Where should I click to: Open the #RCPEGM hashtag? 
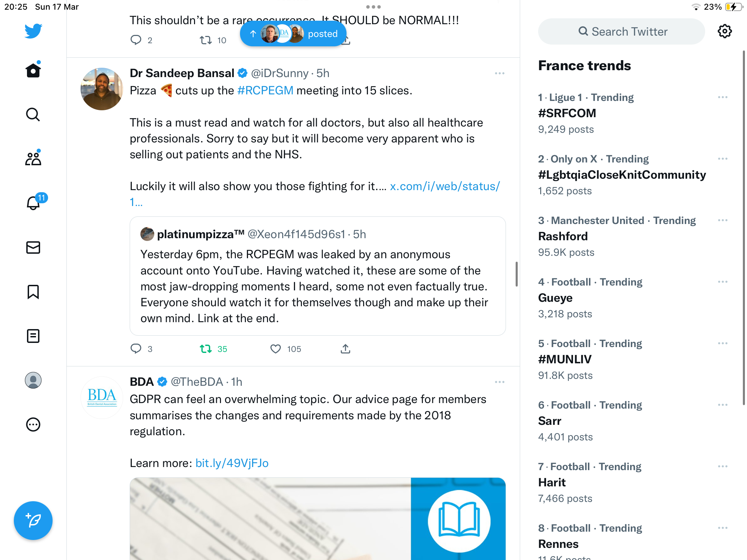[266, 91]
